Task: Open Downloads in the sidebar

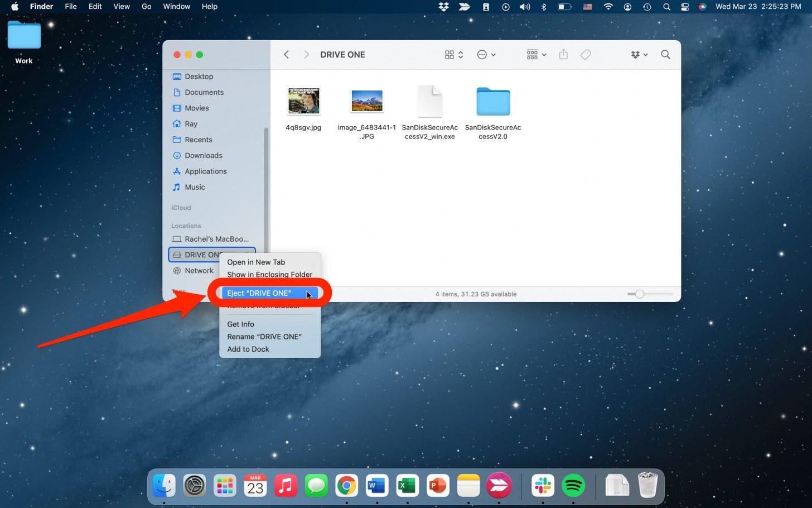Action: pos(203,155)
